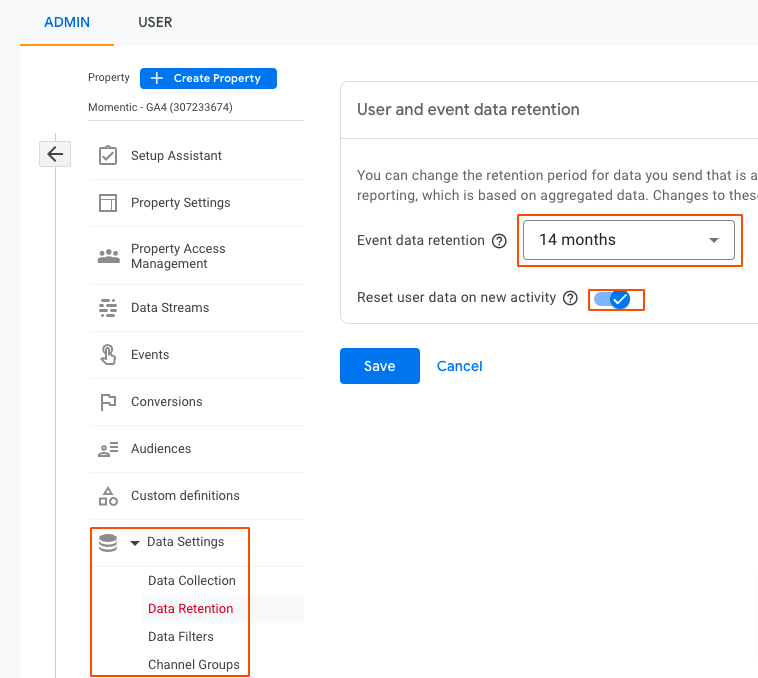This screenshot has width=758, height=678.
Task: Click the Property Settings layout icon
Action: coord(108,203)
